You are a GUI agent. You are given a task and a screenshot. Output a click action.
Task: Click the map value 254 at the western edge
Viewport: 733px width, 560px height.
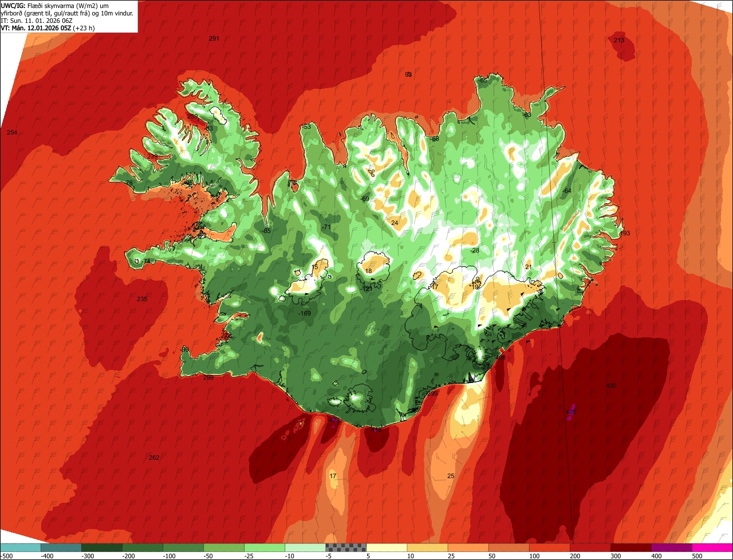click(x=12, y=132)
